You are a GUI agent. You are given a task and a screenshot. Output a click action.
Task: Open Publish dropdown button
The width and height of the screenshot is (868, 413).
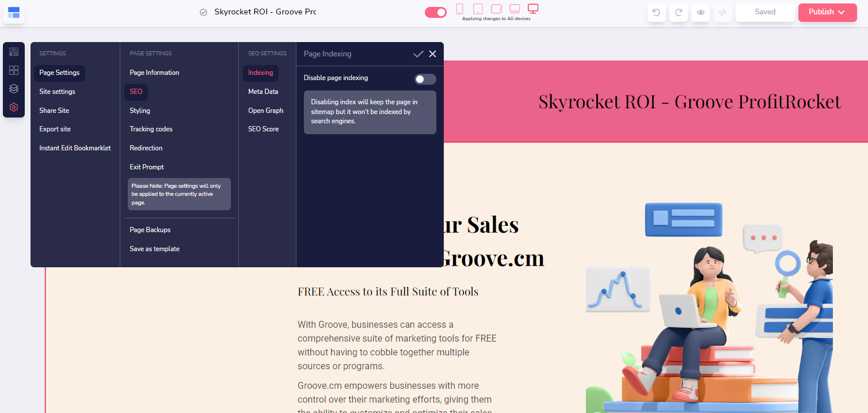coord(827,13)
